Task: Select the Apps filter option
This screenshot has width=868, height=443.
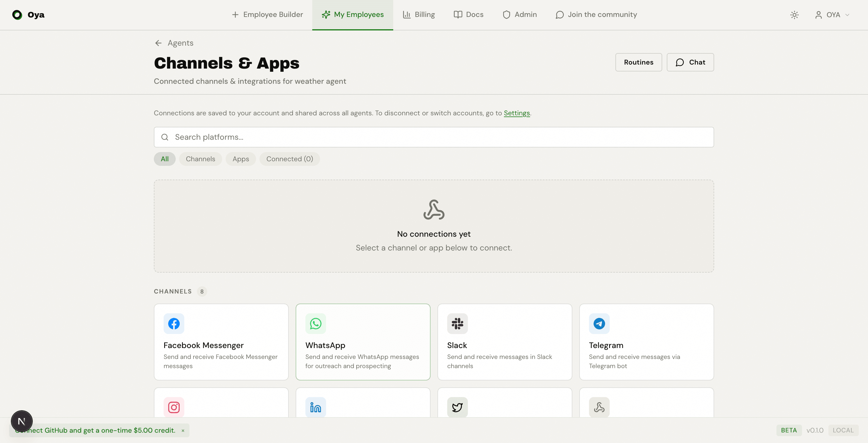Action: 241,159
